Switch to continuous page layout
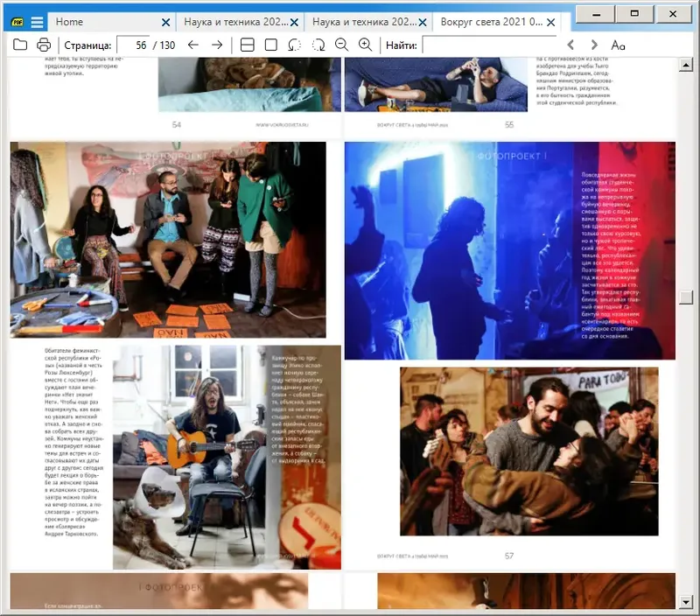 click(248, 45)
